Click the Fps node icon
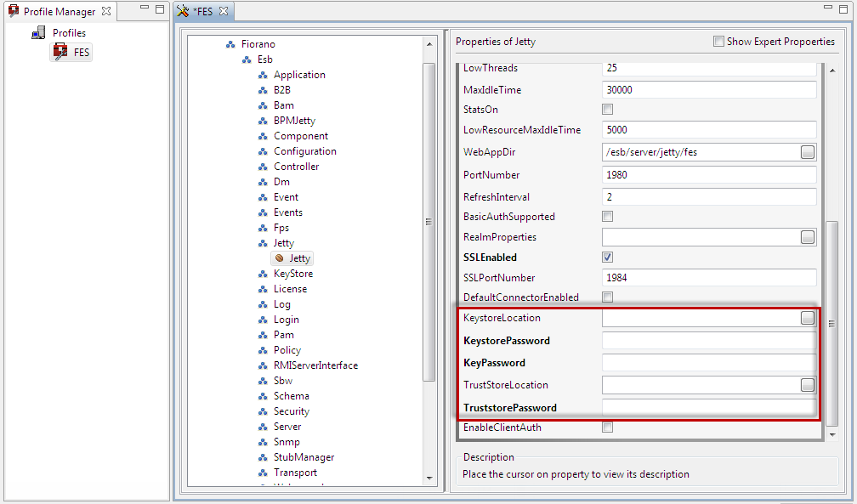This screenshot has width=857, height=504. pos(263,228)
